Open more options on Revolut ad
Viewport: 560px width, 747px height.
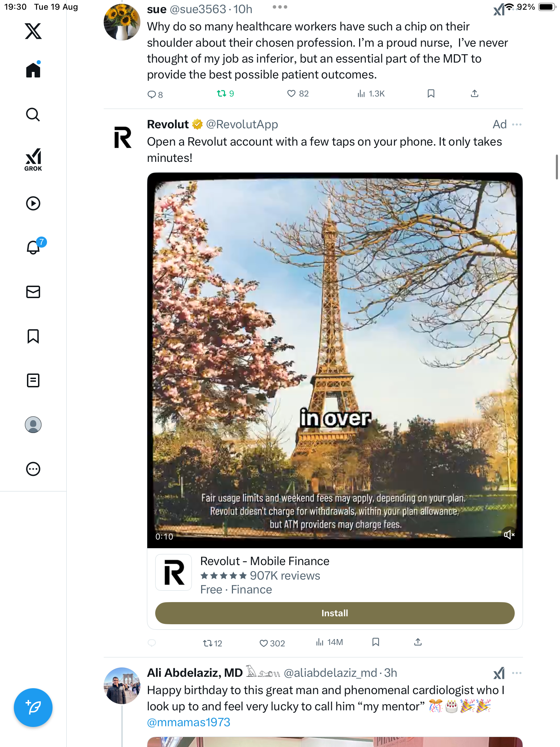(x=517, y=124)
